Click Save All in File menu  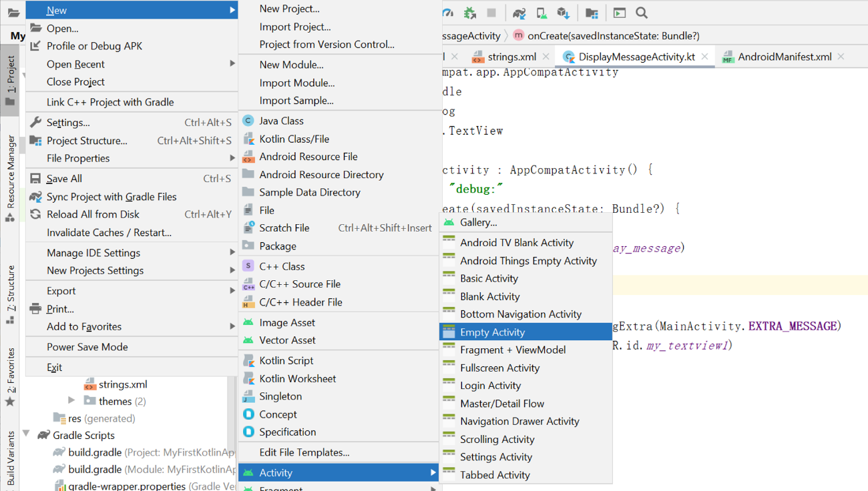click(132, 178)
